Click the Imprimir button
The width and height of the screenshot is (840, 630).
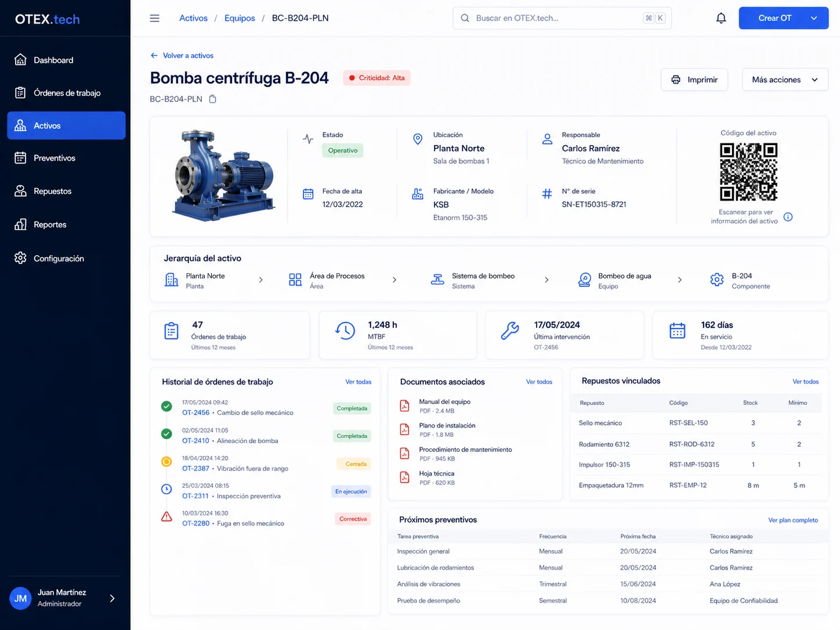[694, 79]
